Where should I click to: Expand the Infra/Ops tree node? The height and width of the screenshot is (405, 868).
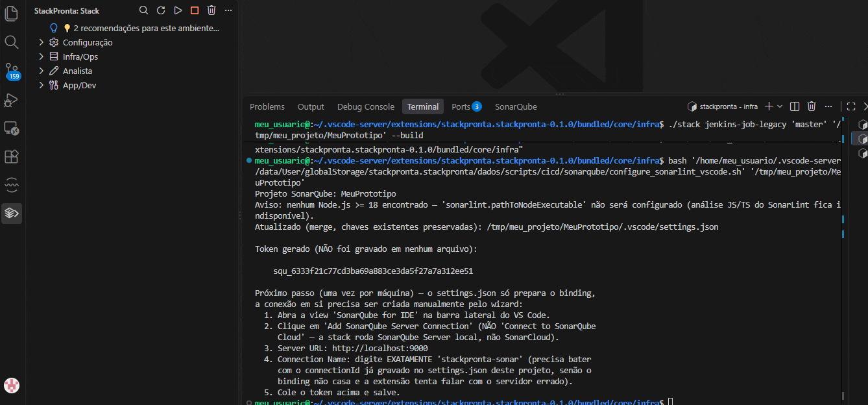coord(42,56)
